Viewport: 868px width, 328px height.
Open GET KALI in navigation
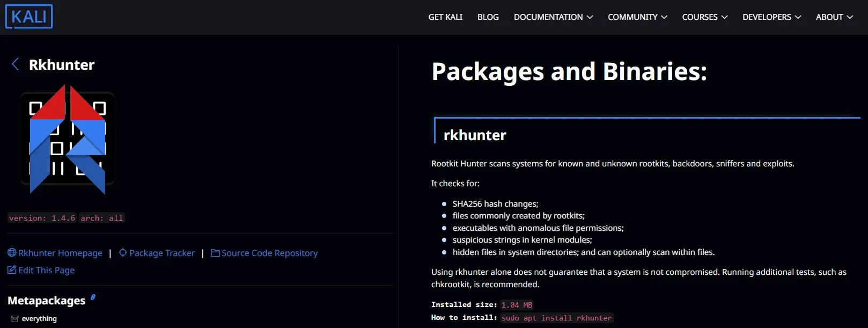pyautogui.click(x=445, y=17)
